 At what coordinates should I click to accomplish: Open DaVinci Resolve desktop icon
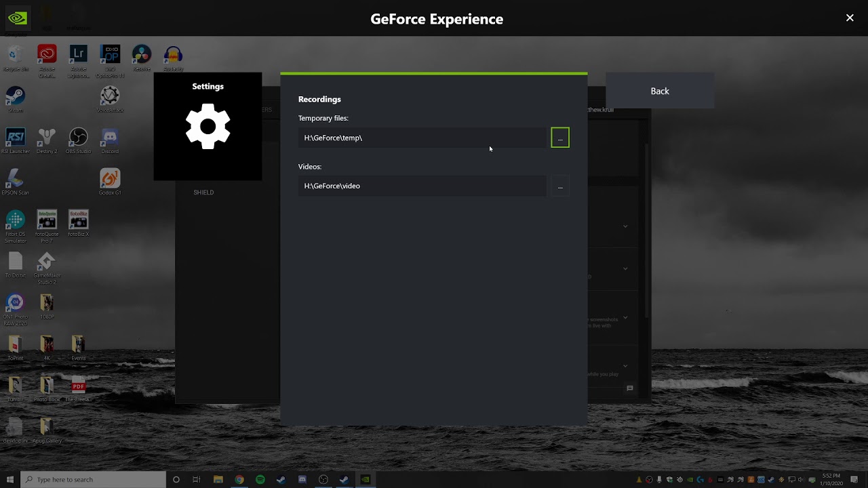pos(142,59)
